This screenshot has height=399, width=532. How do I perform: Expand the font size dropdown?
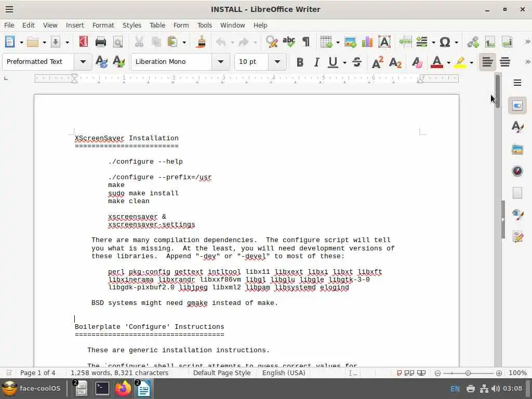(277, 62)
